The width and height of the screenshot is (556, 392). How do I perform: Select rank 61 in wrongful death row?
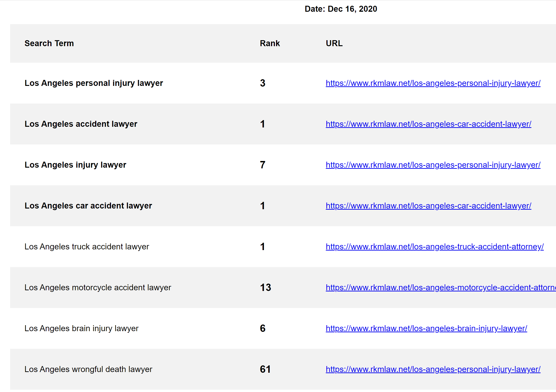coord(265,369)
